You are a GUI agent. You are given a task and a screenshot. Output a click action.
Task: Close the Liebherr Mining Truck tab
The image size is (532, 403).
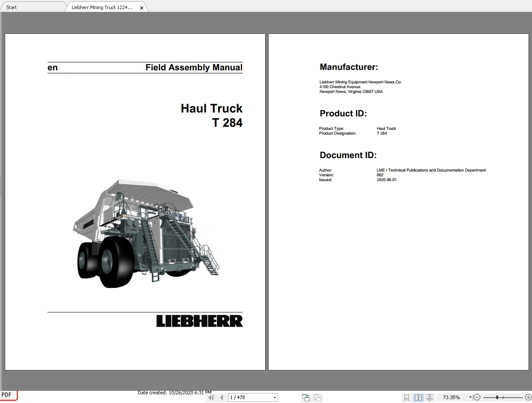tap(142, 8)
